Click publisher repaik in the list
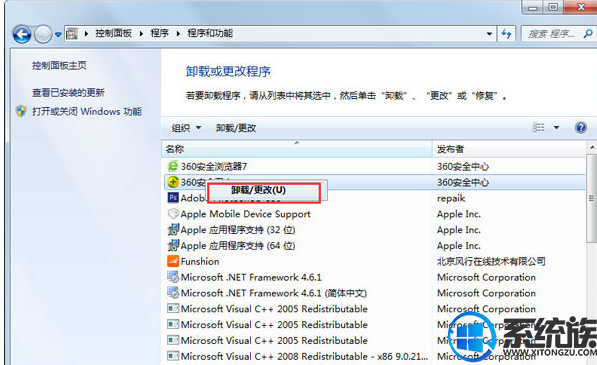 click(451, 198)
